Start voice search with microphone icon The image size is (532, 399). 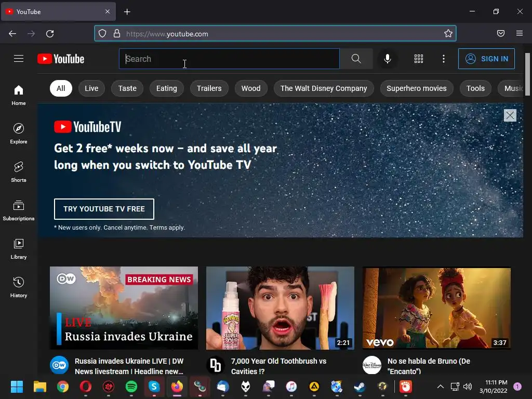pos(388,59)
